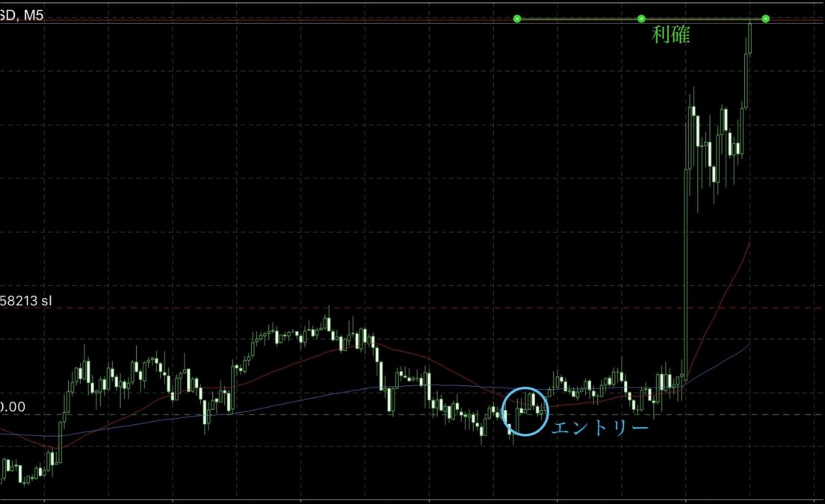825x504 pixels.
Task: Click the blue エントリー text annotation
Action: pyautogui.click(x=599, y=428)
